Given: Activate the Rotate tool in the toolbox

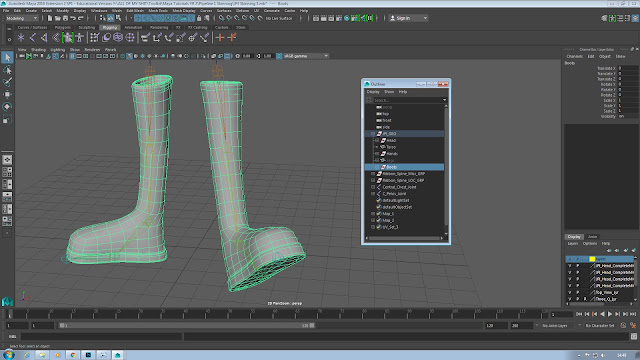Looking at the screenshot, I should (7, 107).
